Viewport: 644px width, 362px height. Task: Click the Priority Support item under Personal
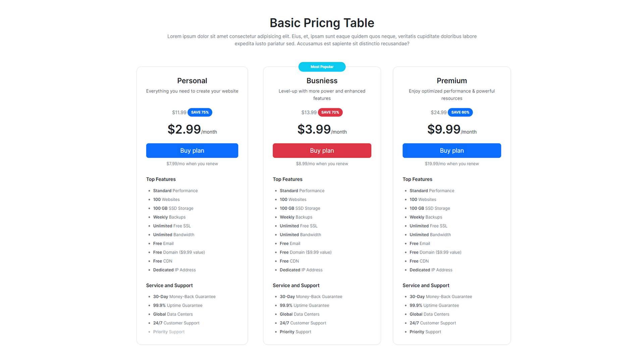[168, 331]
